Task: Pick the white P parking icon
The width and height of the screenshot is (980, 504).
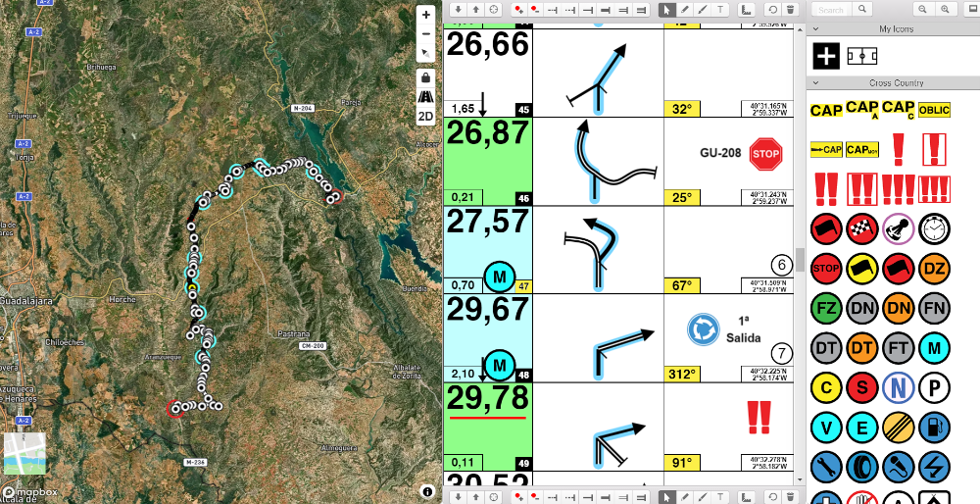Action: pos(934,387)
